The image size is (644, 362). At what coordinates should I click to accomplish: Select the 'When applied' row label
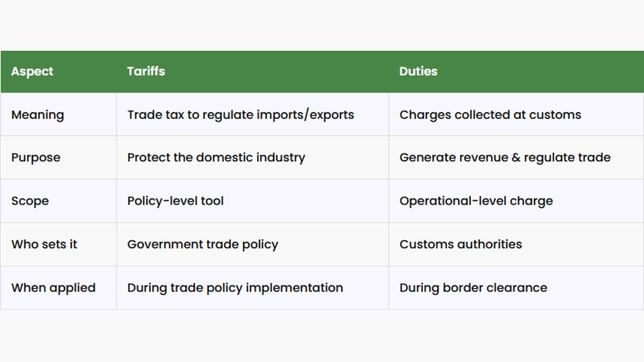coord(53,288)
